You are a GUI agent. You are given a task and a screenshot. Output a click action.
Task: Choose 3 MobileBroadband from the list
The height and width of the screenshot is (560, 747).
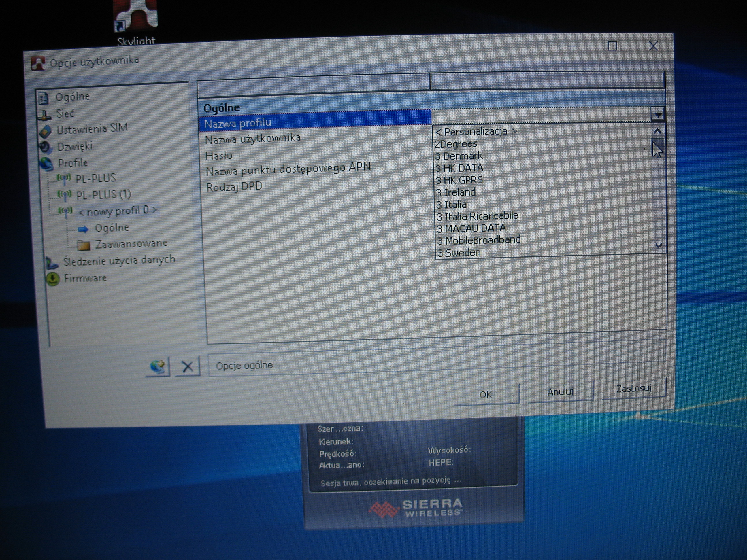pyautogui.click(x=479, y=240)
